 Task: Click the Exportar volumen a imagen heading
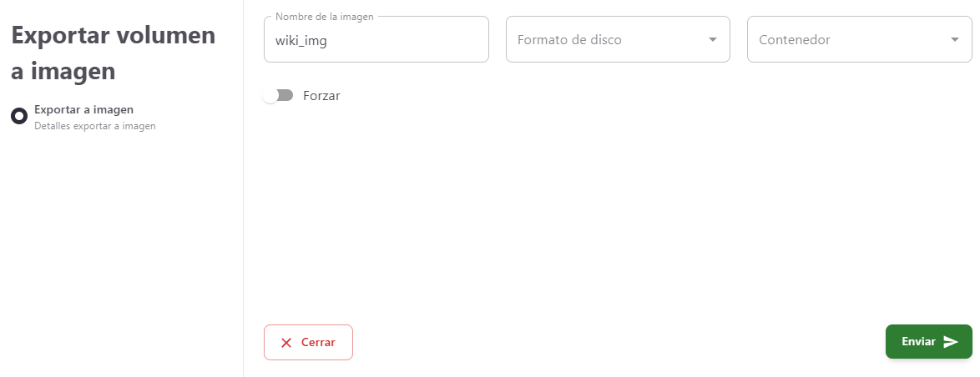click(113, 53)
